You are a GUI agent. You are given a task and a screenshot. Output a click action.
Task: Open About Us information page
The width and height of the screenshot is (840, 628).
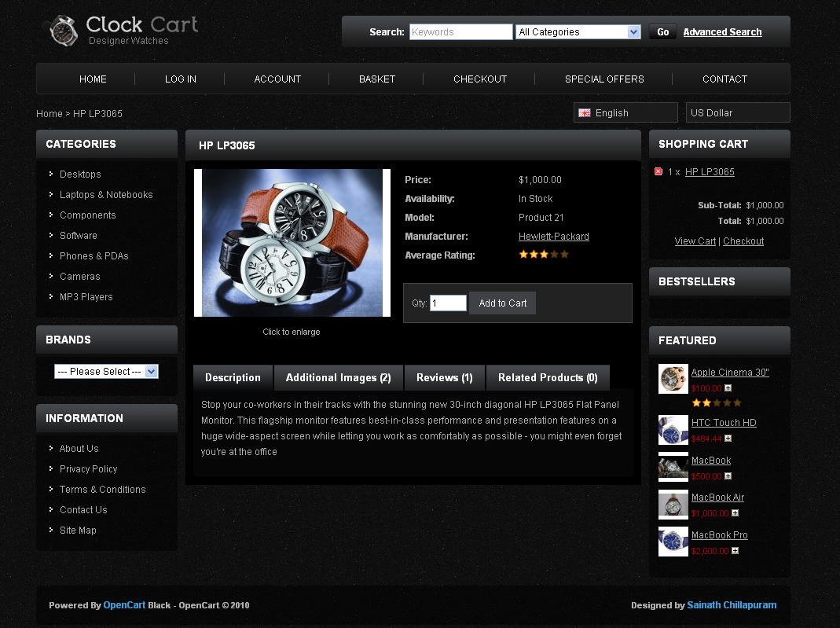point(79,449)
